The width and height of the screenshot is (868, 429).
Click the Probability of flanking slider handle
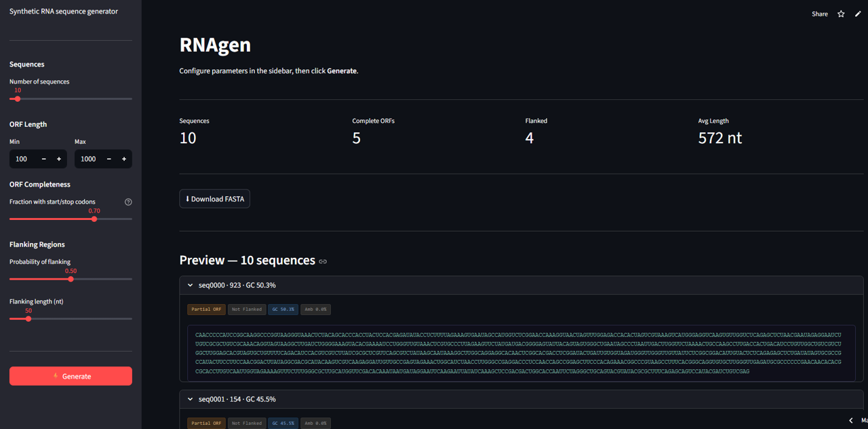tap(71, 279)
